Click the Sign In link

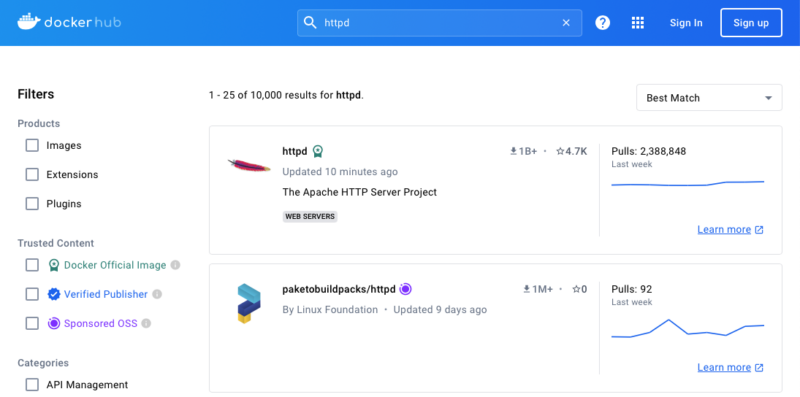tap(686, 23)
